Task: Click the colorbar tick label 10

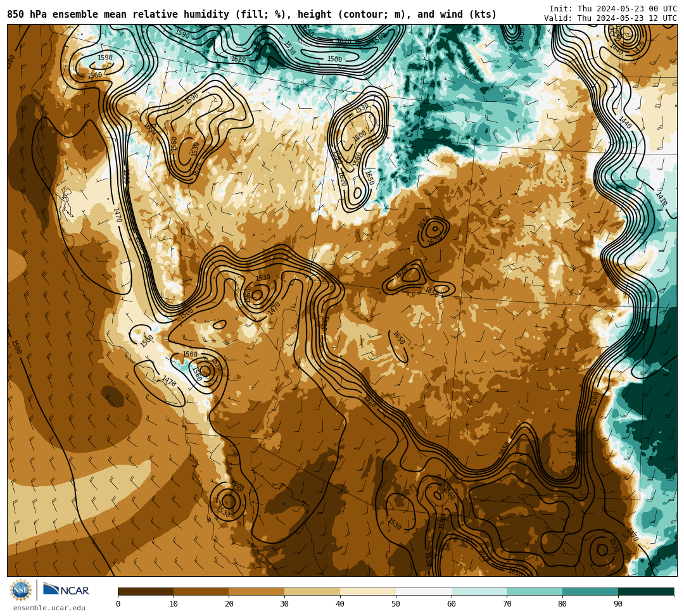Action: click(x=174, y=604)
